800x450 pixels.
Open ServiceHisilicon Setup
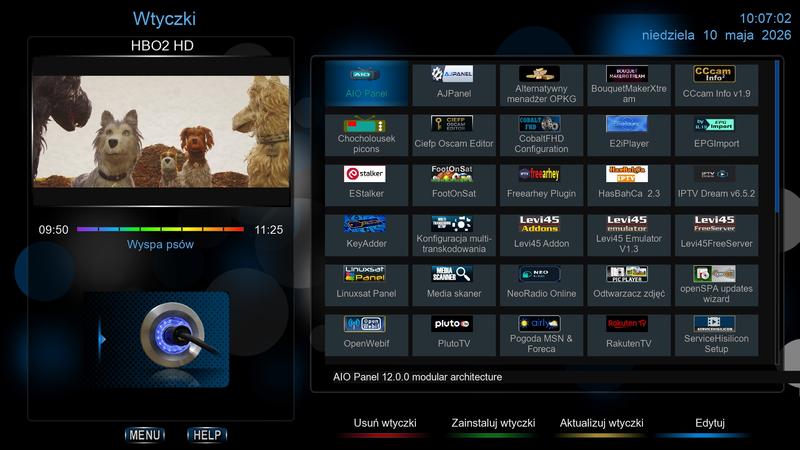point(716,335)
